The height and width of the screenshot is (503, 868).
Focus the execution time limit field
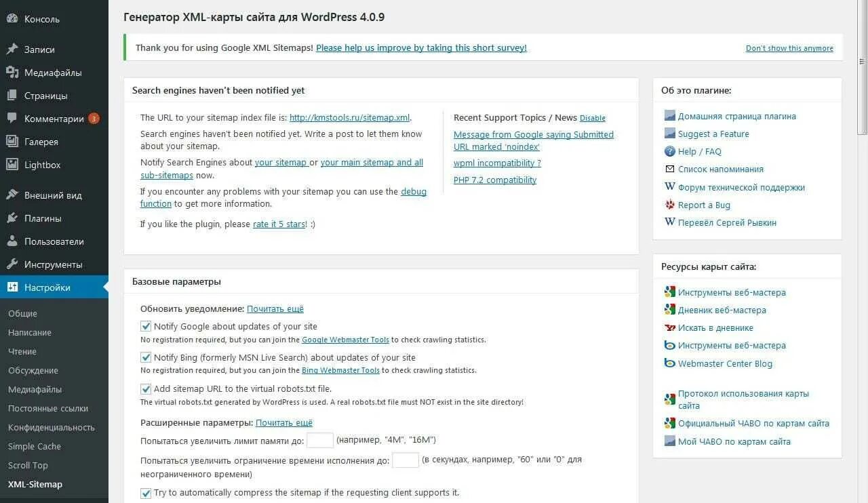click(x=406, y=460)
